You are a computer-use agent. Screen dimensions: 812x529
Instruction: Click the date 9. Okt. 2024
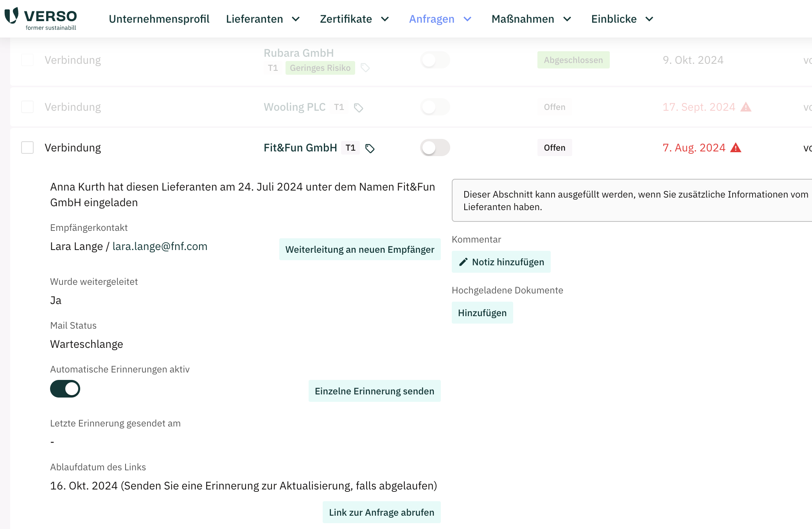[x=693, y=60]
